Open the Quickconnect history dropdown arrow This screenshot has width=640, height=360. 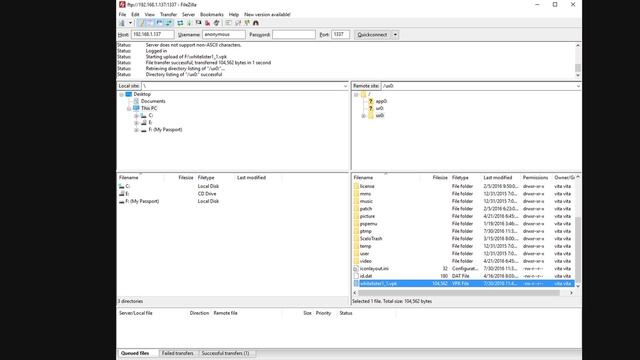coord(395,35)
